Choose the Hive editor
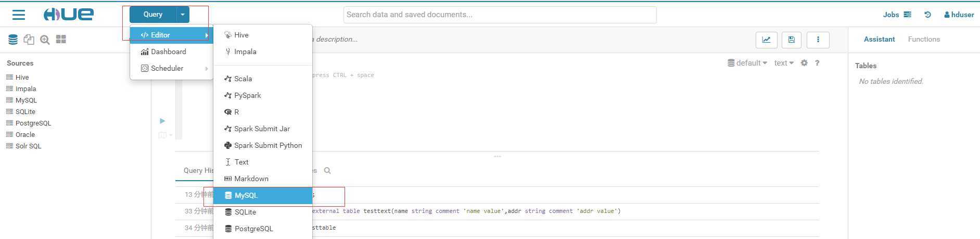 tap(263, 35)
